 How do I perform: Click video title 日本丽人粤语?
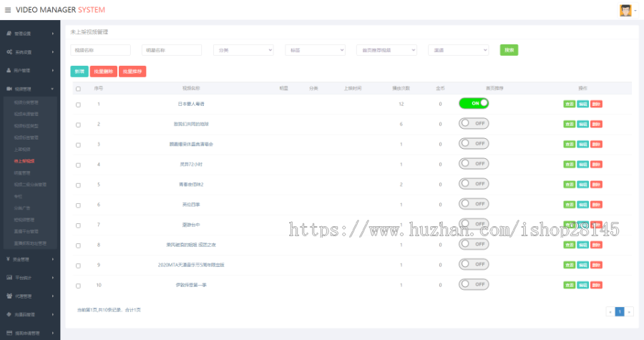191,104
